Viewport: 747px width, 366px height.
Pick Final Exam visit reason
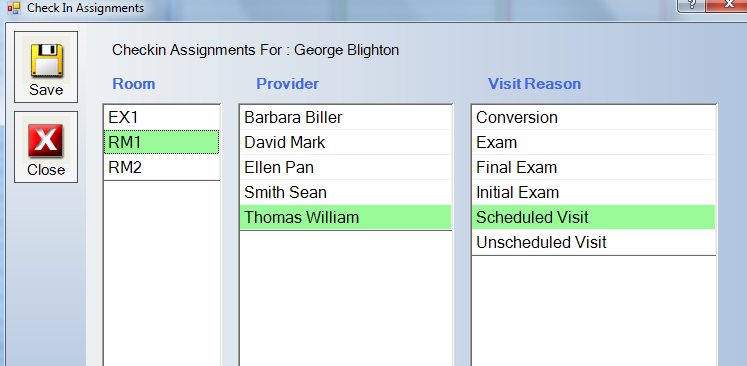594,167
